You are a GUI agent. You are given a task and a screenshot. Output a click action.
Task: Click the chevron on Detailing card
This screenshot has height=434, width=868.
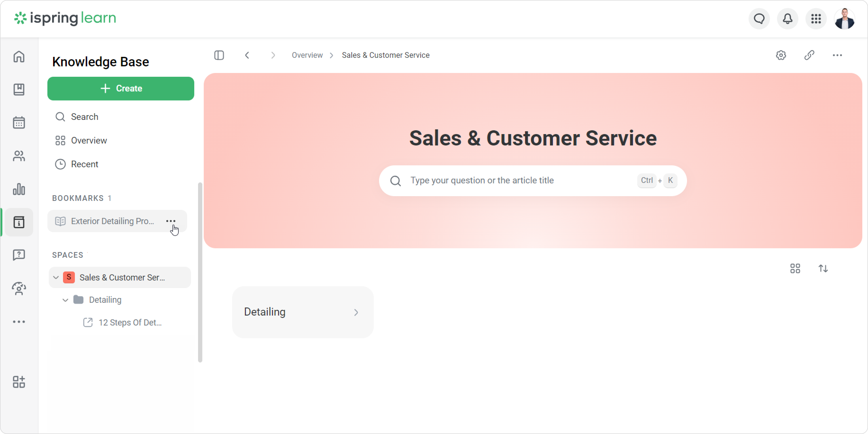[356, 312]
